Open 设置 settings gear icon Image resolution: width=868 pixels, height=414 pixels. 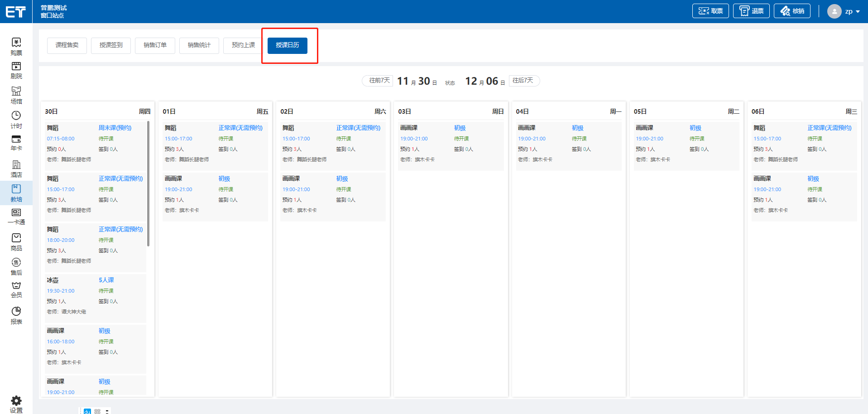(16, 401)
